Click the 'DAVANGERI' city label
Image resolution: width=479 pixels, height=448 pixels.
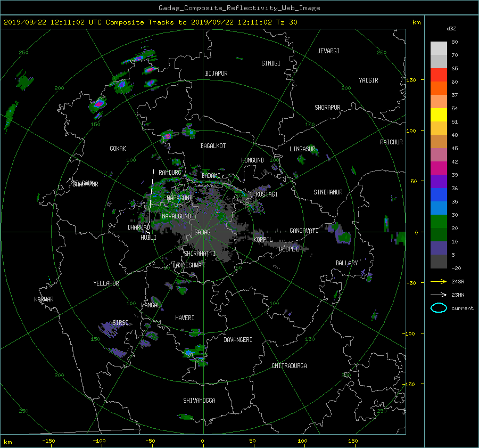coord(238,340)
